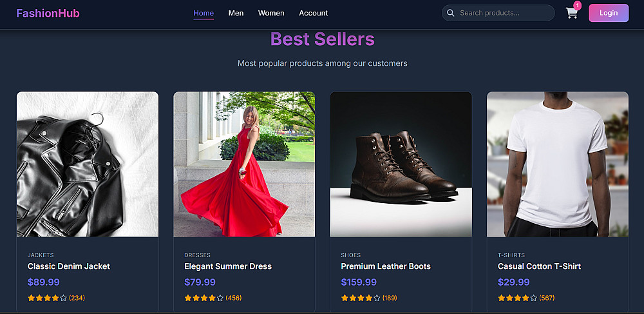
Task: Open the Men menu item
Action: 236,13
